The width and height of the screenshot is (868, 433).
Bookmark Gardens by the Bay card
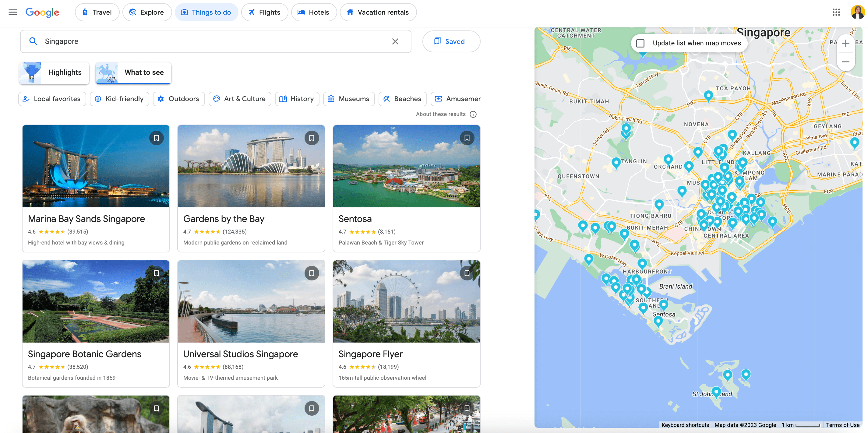click(312, 138)
